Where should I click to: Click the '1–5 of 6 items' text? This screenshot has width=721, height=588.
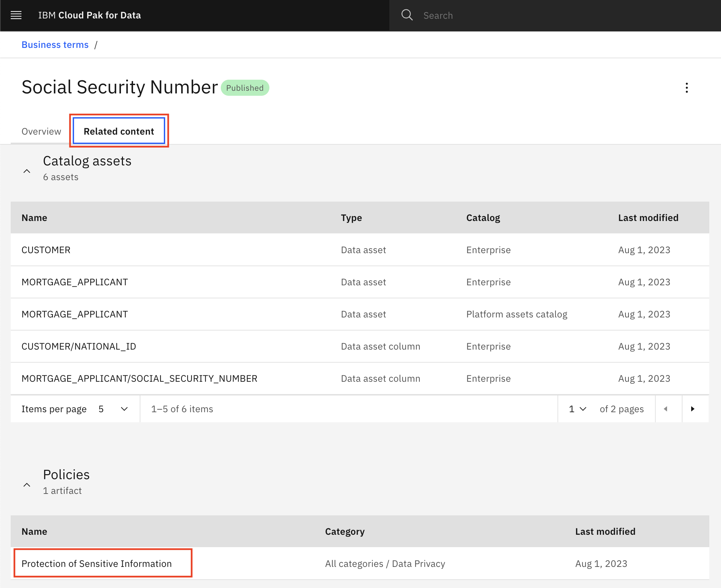click(x=182, y=409)
